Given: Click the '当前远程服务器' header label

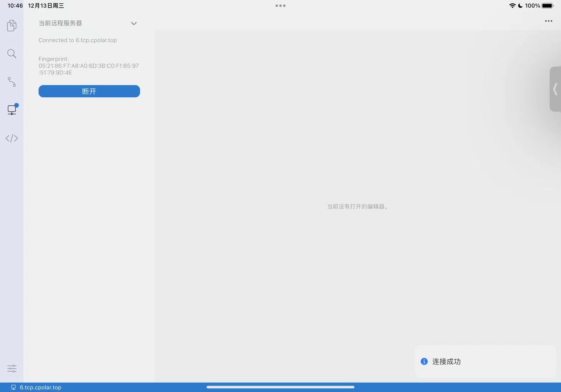Looking at the screenshot, I should [x=60, y=23].
